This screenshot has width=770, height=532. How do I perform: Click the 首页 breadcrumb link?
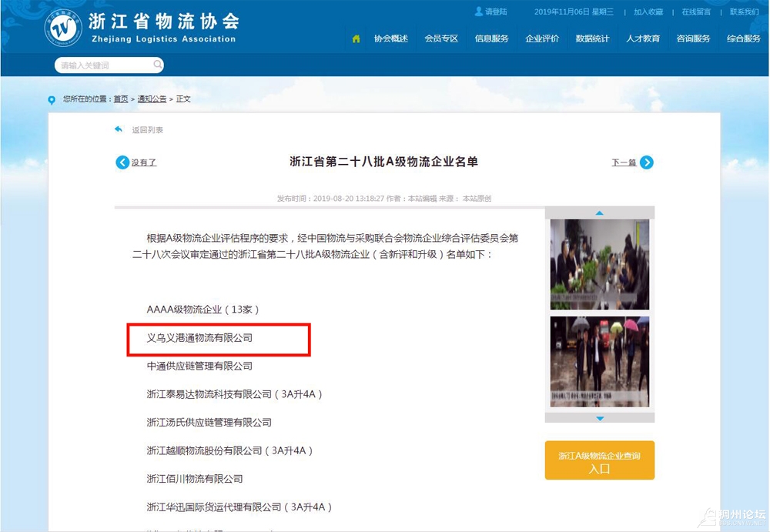(121, 99)
